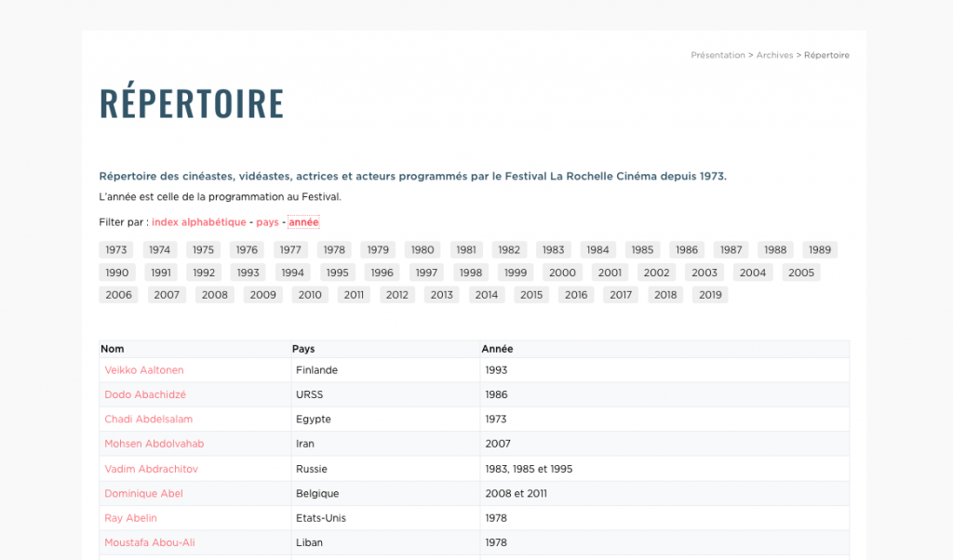Image resolution: width=953 pixels, height=560 pixels.
Task: Choose the 2005 year tag
Action: [x=800, y=273]
